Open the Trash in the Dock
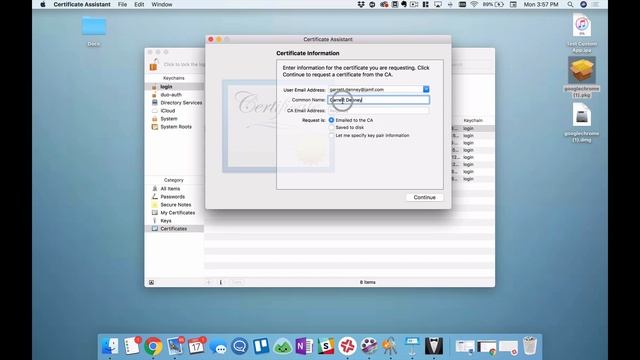The image size is (640, 360). pos(530,346)
